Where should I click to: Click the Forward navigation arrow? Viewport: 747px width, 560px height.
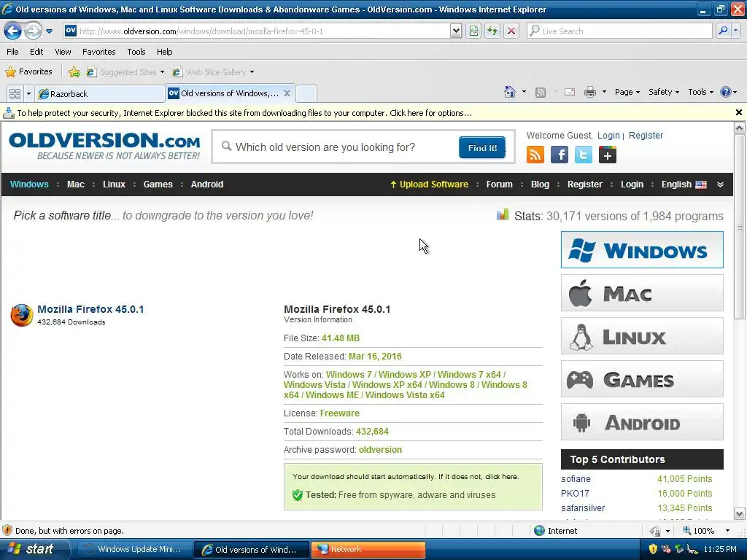tap(33, 31)
